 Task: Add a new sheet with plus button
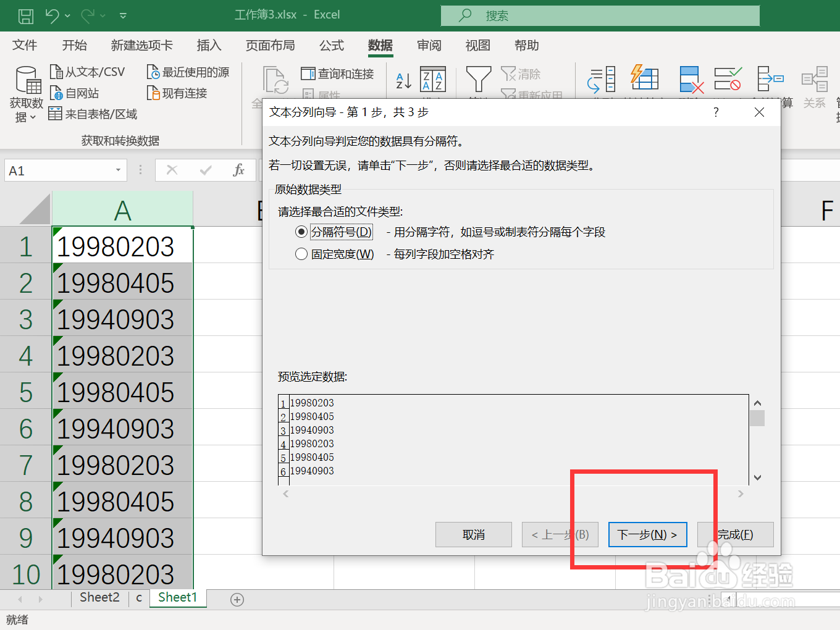[237, 600]
